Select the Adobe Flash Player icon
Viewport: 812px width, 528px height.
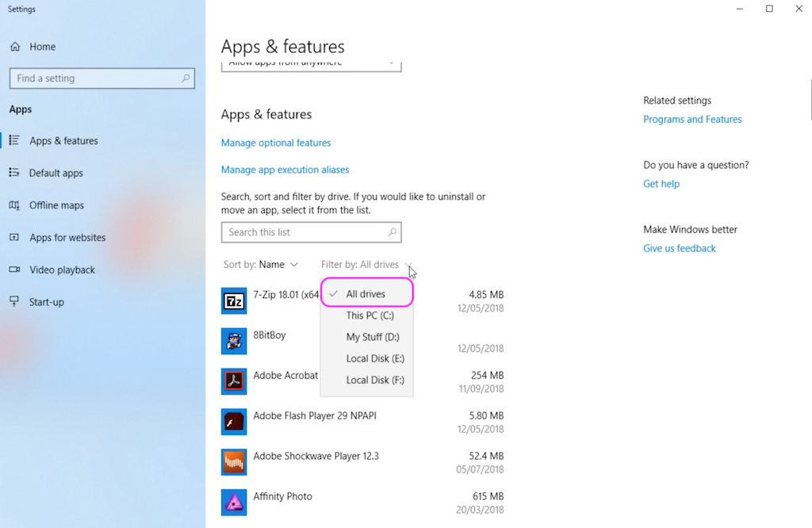tap(234, 422)
